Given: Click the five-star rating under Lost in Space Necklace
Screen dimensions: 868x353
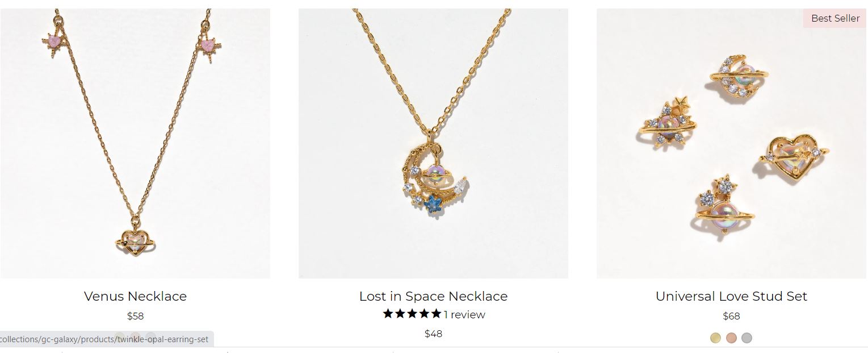Looking at the screenshot, I should (x=412, y=314).
